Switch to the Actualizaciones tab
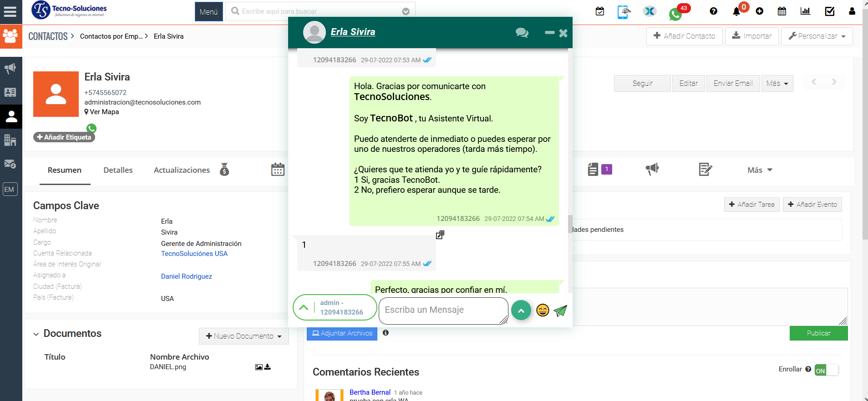The width and height of the screenshot is (868, 401). tap(182, 170)
